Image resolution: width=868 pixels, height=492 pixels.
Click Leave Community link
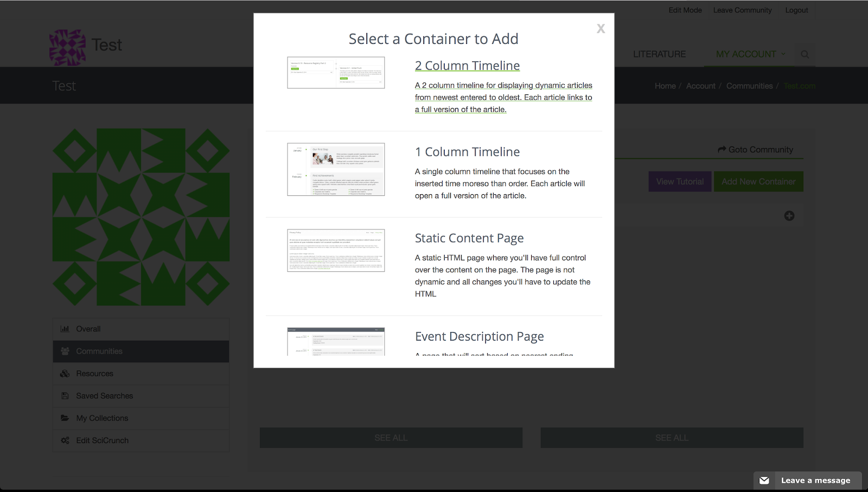(742, 10)
